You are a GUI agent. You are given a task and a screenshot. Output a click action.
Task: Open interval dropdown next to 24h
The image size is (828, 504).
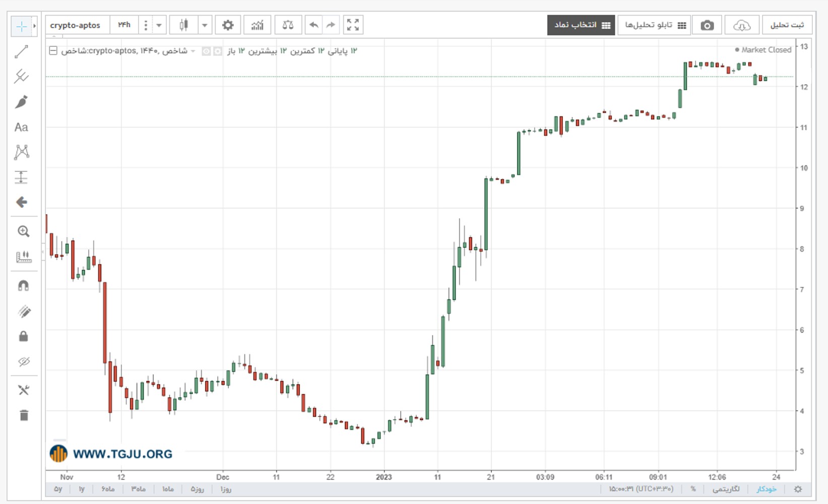[159, 25]
